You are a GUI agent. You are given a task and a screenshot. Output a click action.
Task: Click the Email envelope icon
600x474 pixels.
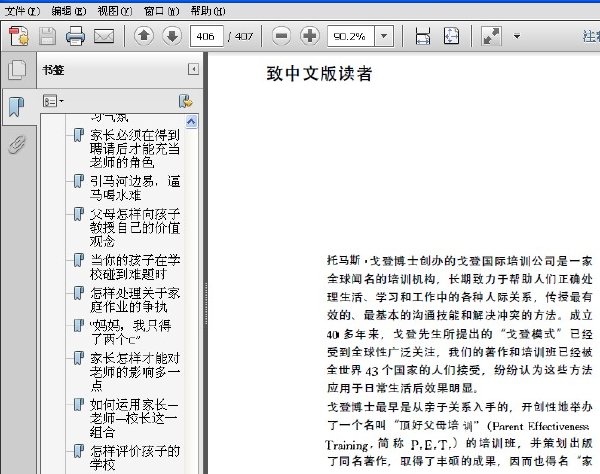104,36
